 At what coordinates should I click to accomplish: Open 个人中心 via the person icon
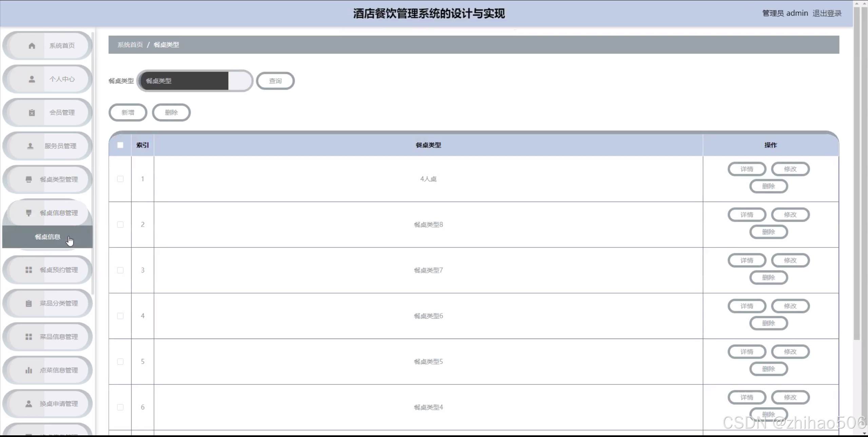(x=32, y=79)
